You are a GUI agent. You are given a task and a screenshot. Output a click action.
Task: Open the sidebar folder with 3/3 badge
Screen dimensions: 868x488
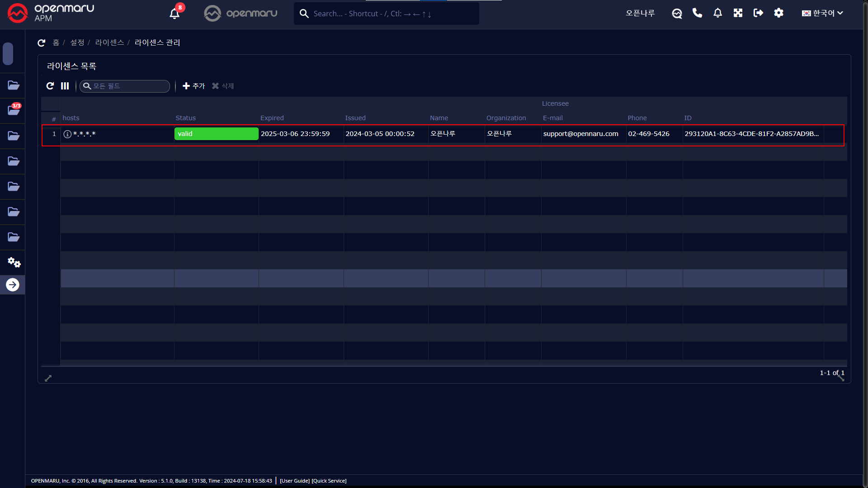pos(13,110)
